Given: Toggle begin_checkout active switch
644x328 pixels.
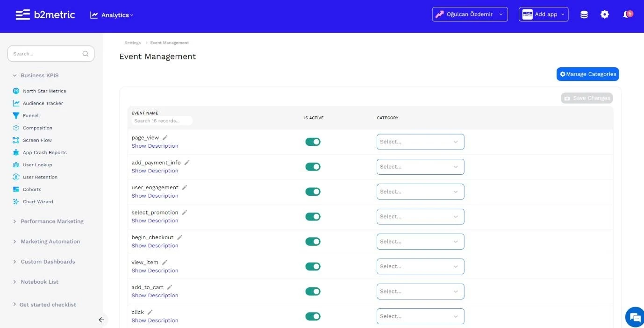Looking at the screenshot, I should [313, 242].
